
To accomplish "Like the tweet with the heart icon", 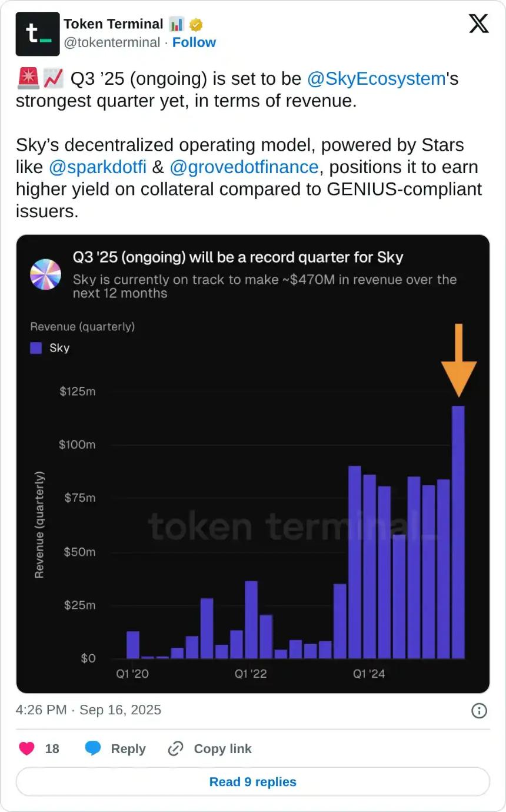I will [26, 748].
